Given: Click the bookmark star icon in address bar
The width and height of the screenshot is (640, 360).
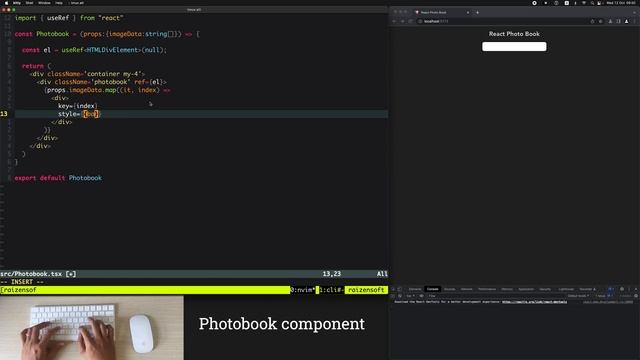Looking at the screenshot, I should coord(601,21).
